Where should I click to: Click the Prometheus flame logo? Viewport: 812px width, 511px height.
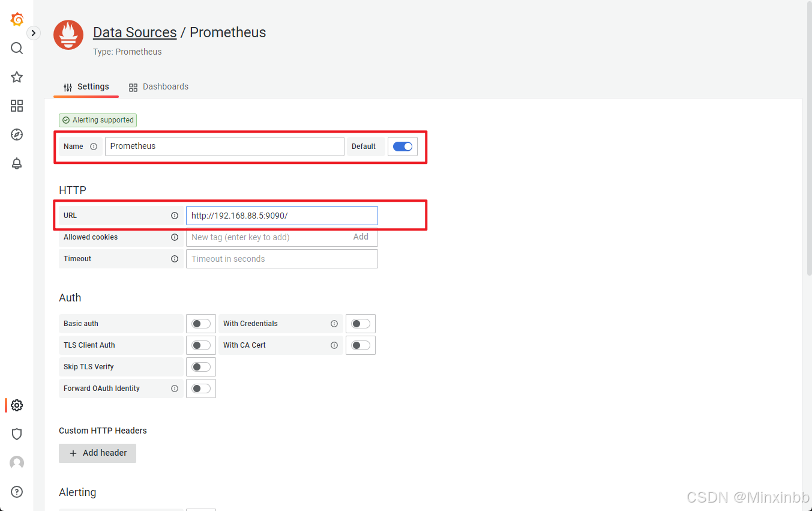(68, 35)
